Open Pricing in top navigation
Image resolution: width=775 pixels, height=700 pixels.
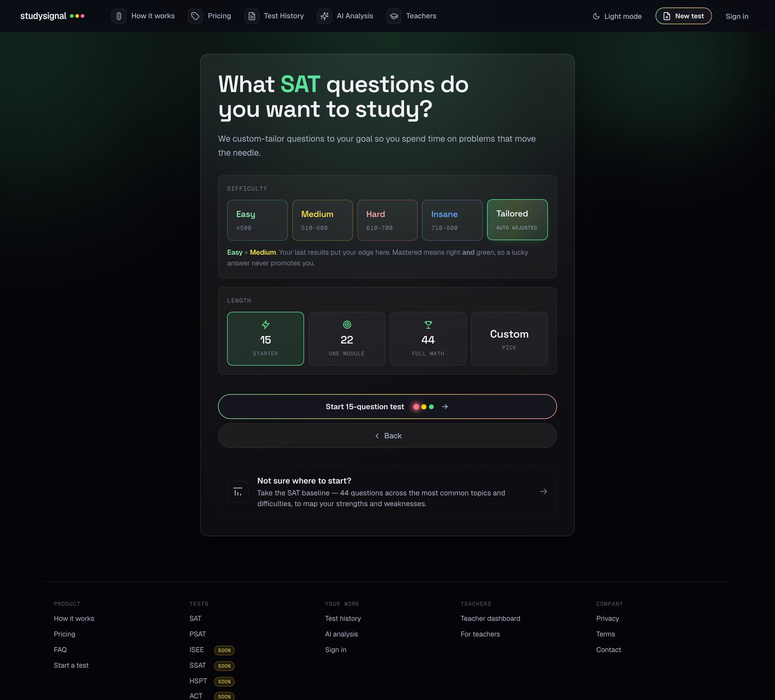point(210,16)
